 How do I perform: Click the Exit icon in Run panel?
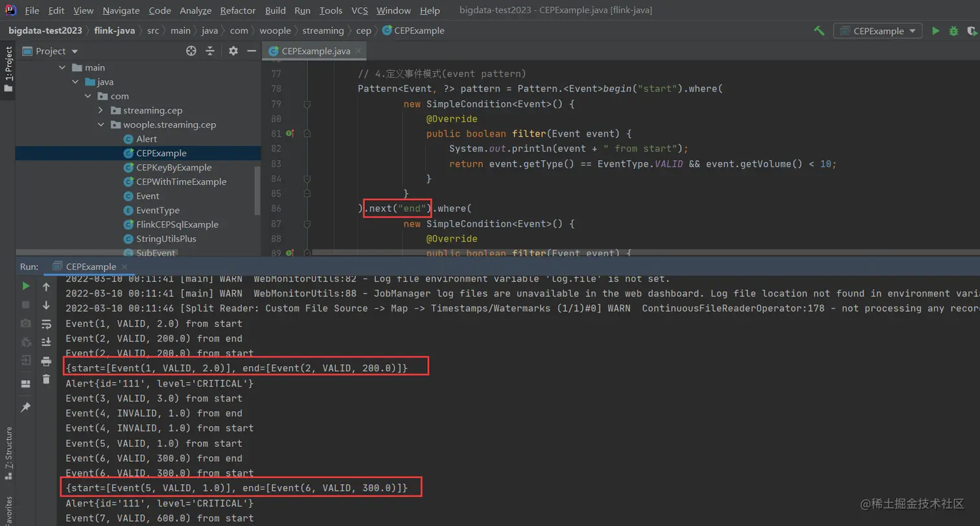pos(26,360)
